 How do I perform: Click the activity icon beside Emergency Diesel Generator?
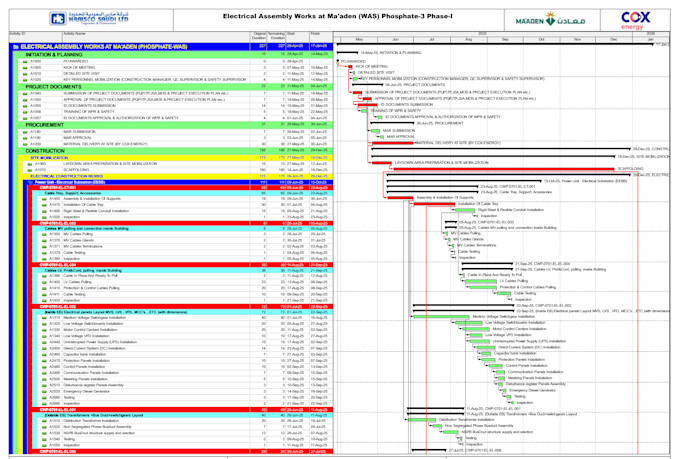coord(44,391)
